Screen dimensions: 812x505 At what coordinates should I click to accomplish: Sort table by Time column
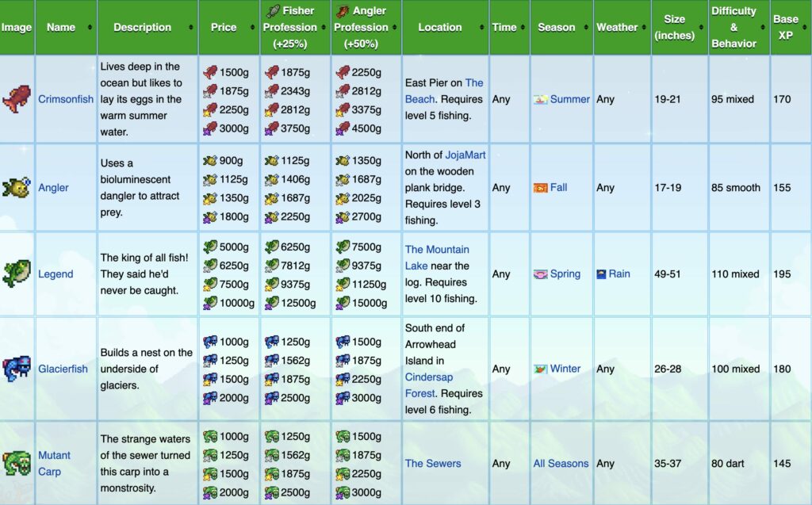click(523, 27)
